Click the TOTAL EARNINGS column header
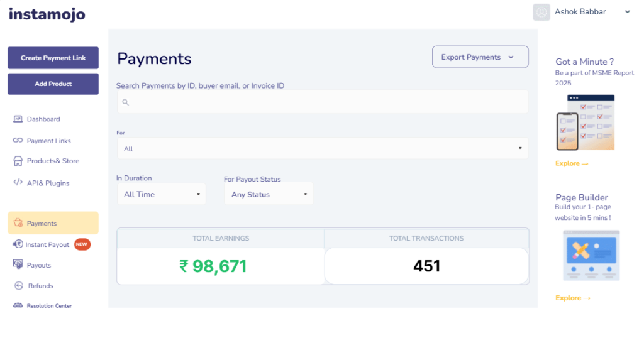 pyautogui.click(x=221, y=238)
